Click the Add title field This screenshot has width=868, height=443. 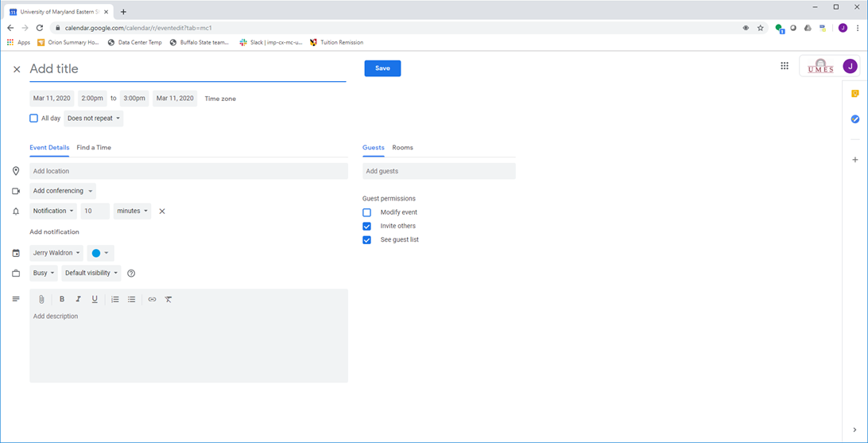[x=188, y=69]
